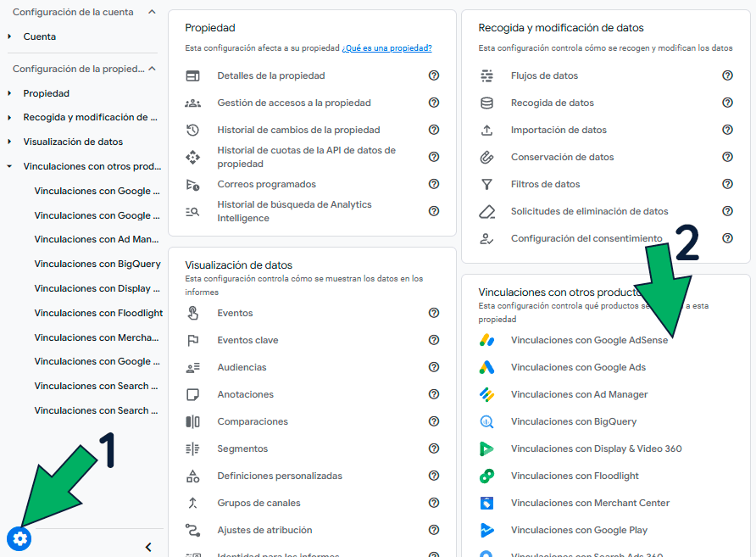The height and width of the screenshot is (557, 756).
Task: Click the Recogida de datos icon
Action: (x=487, y=103)
